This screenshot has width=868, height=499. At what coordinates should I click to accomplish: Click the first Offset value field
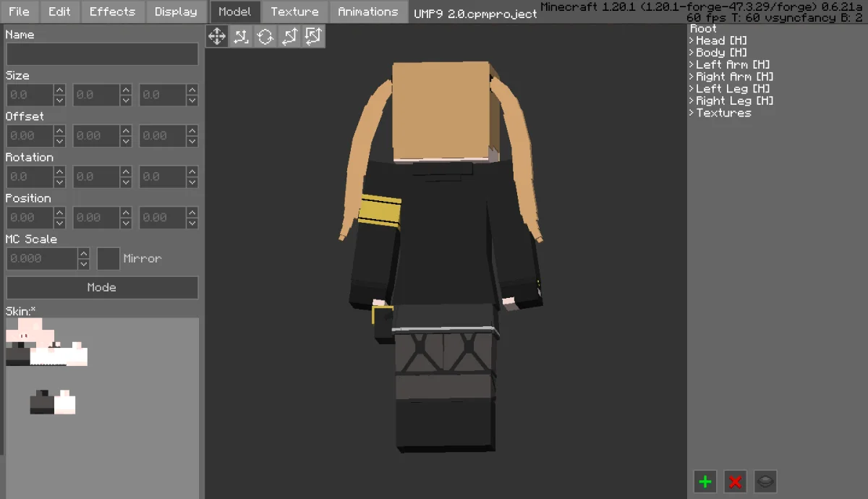pyautogui.click(x=30, y=136)
